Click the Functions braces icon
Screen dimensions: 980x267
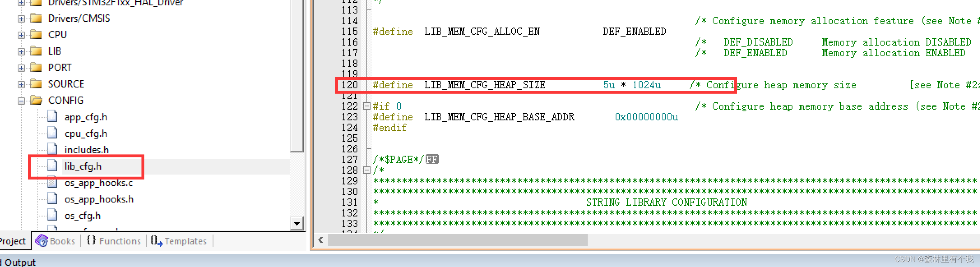click(x=91, y=240)
